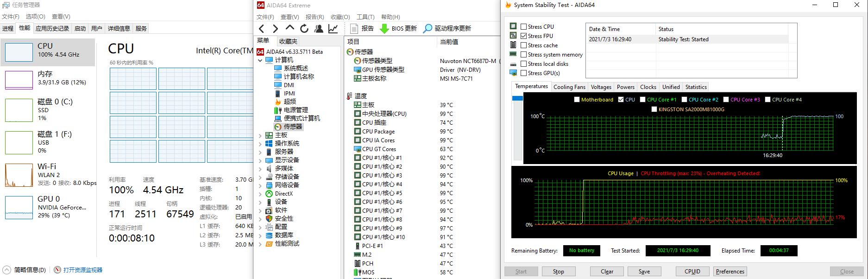Expand the 多媒体 tree node
The width and height of the screenshot is (868, 279).
tap(260, 169)
